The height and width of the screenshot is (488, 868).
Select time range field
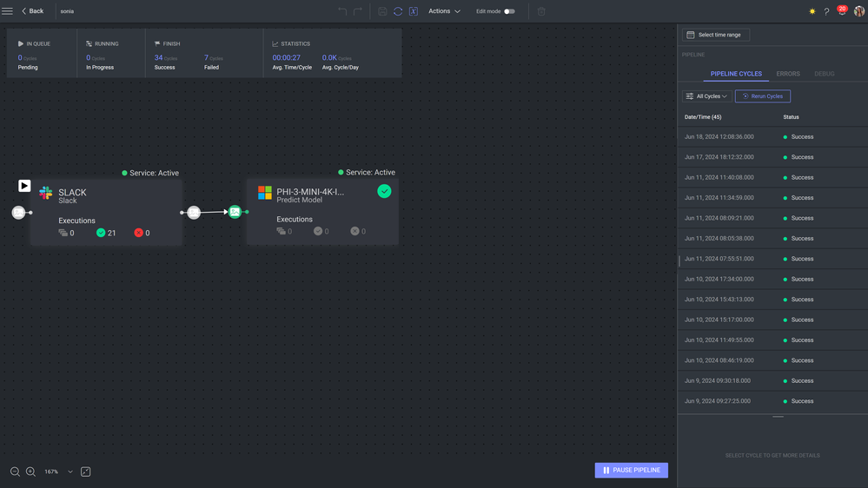tap(716, 35)
